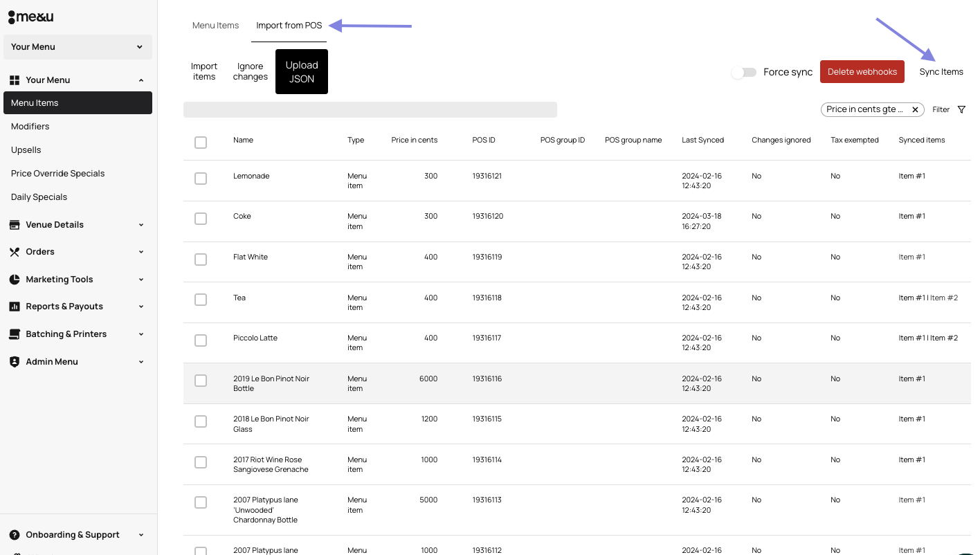Click the Orders cutlery icon

(x=15, y=252)
